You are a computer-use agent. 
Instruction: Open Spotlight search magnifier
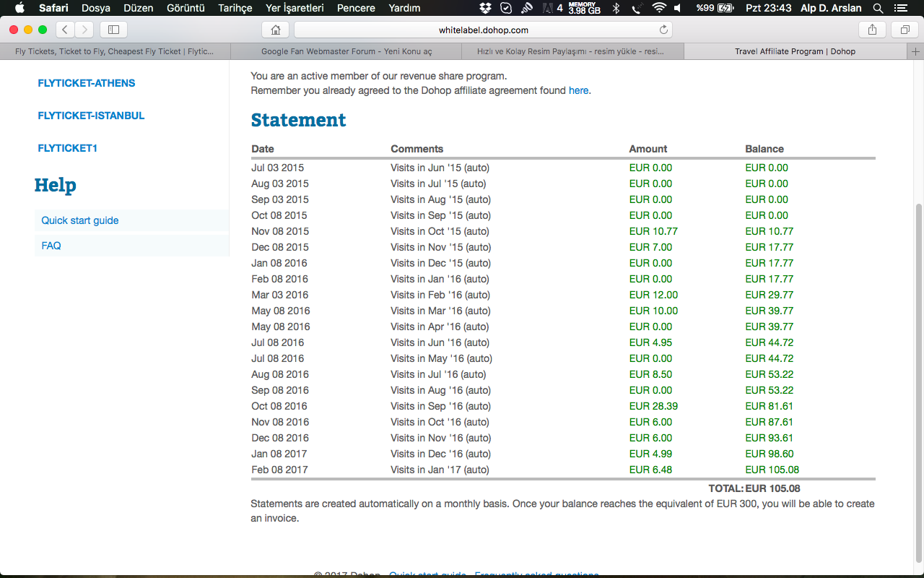pos(878,8)
